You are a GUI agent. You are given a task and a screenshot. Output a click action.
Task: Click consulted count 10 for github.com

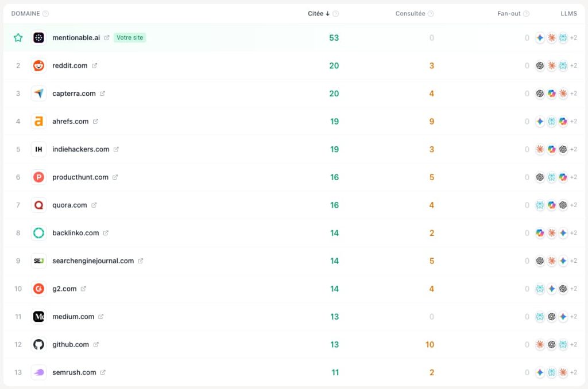click(430, 344)
